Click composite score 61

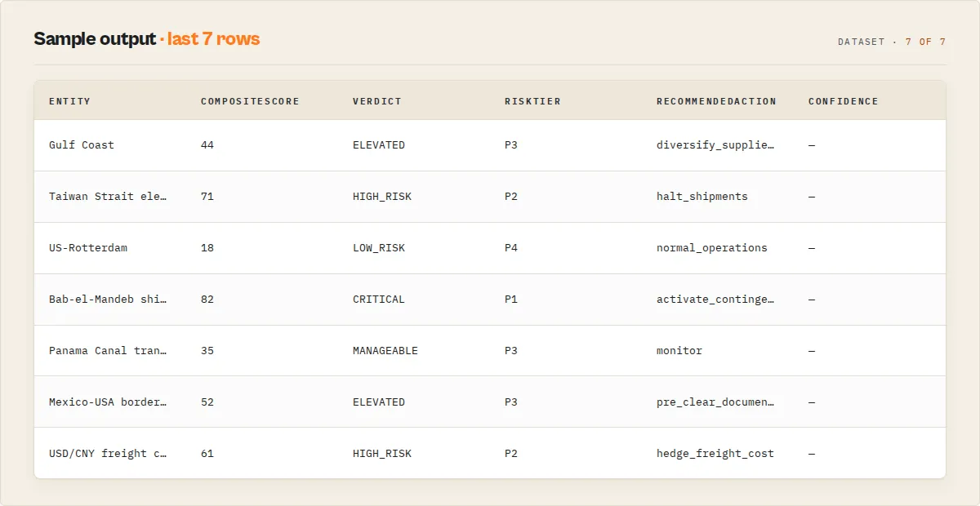(x=207, y=454)
